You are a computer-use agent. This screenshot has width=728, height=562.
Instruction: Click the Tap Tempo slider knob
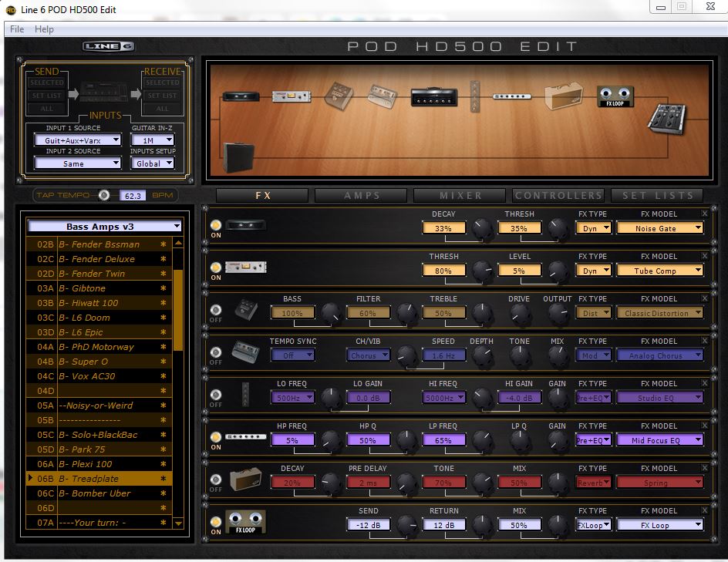(104, 195)
